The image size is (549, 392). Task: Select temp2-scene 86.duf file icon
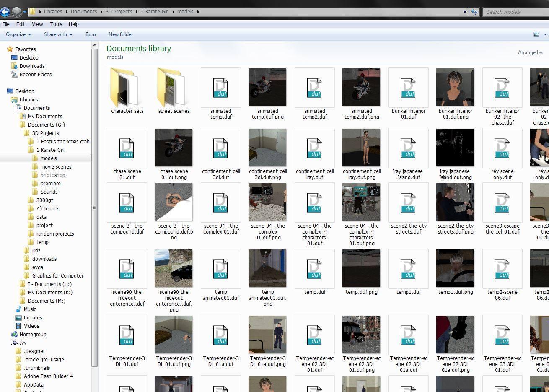click(x=502, y=269)
